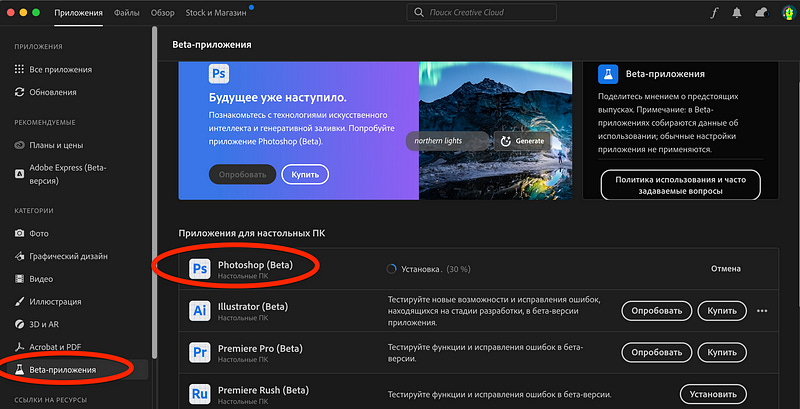Click Купить button in the banner
This screenshot has width=800, height=409.
pyautogui.click(x=305, y=174)
